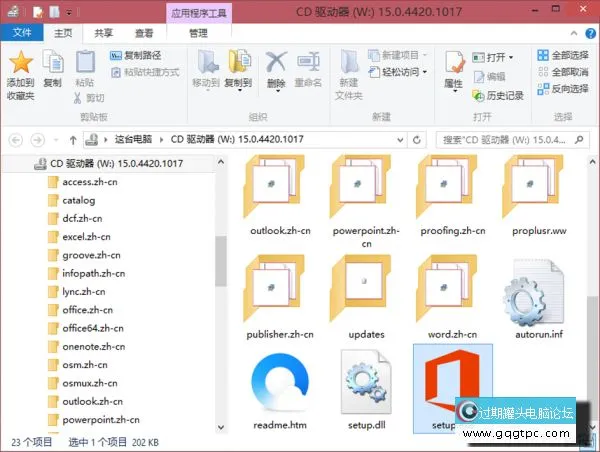Select access.zh-cn in the navigation tree

point(90,182)
